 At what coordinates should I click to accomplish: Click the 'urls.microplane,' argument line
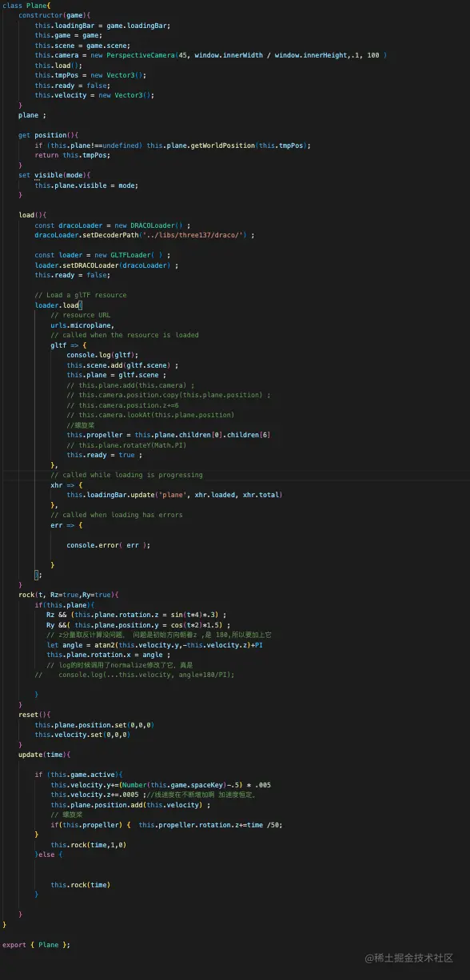(82, 325)
